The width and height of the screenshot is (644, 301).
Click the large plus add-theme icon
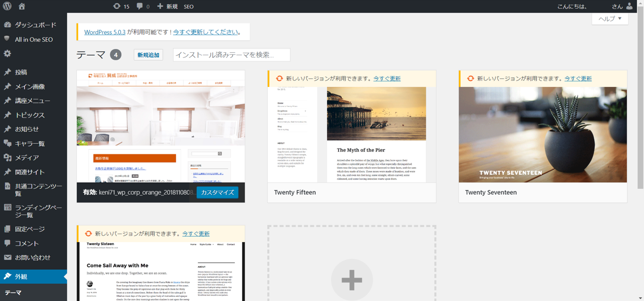click(x=352, y=280)
